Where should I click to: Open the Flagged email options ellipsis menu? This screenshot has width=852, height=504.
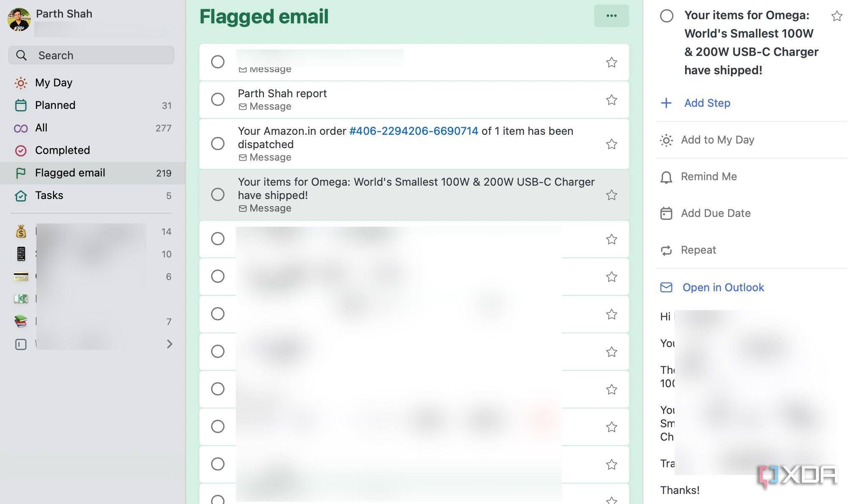(611, 15)
